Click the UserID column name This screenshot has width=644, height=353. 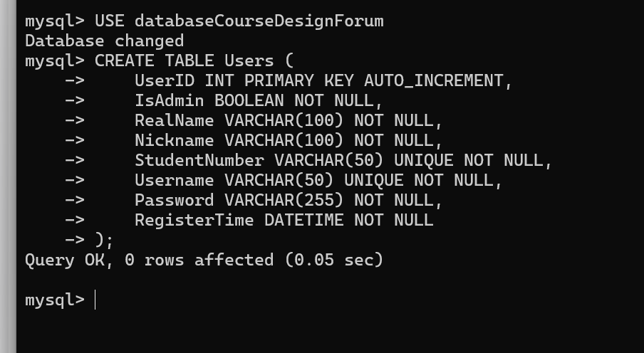click(165, 80)
